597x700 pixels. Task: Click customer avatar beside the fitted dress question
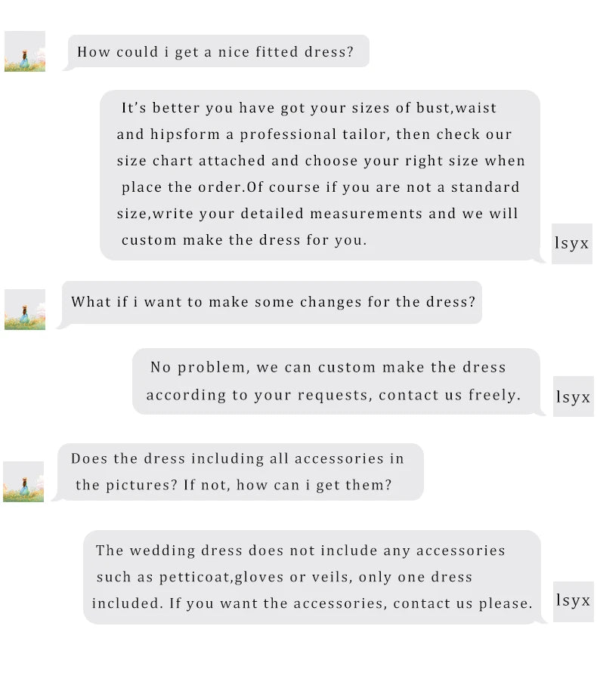(x=25, y=51)
